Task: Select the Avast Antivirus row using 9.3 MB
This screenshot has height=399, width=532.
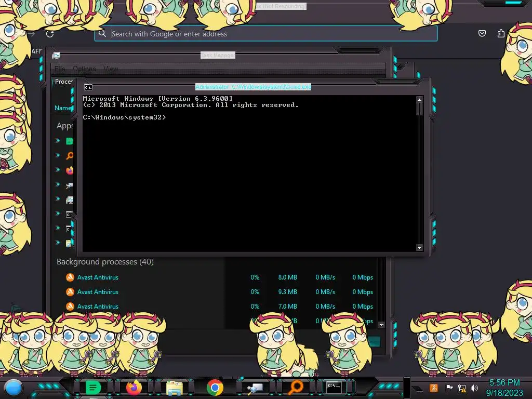Action: 216,292
